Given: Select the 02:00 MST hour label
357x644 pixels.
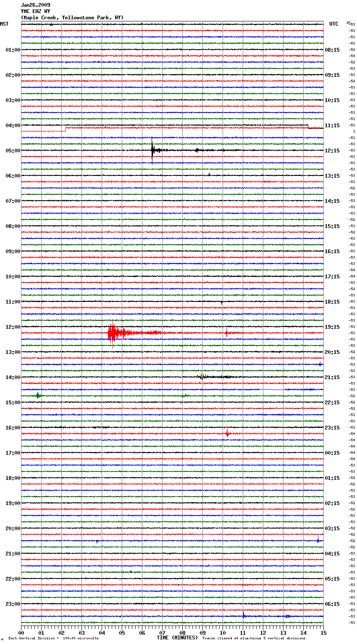Looking at the screenshot, I should 13,75.
